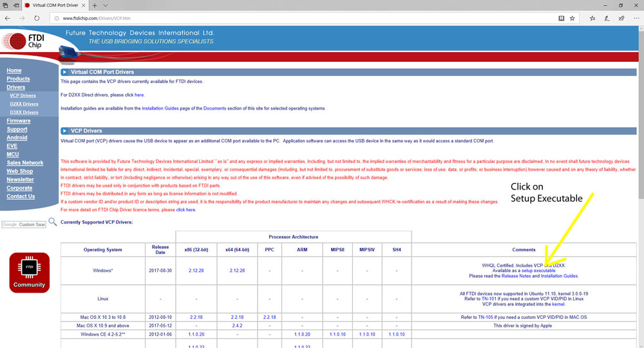Screen dimensions: 644x348
Task: Click the site search magnifier icon
Action: point(53,222)
